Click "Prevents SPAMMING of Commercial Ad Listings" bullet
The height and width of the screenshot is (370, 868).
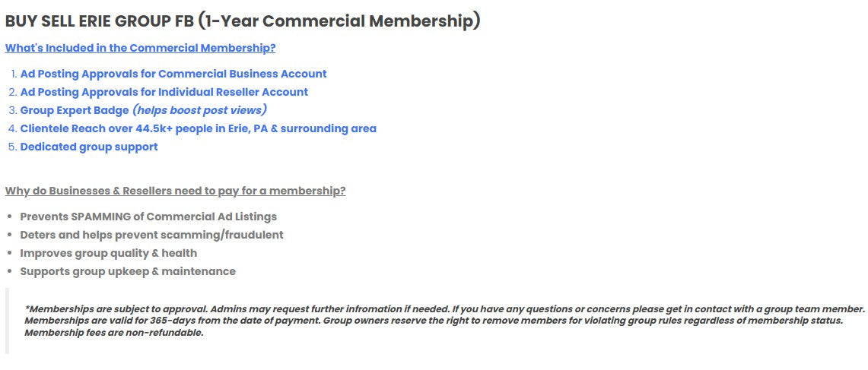click(x=148, y=217)
